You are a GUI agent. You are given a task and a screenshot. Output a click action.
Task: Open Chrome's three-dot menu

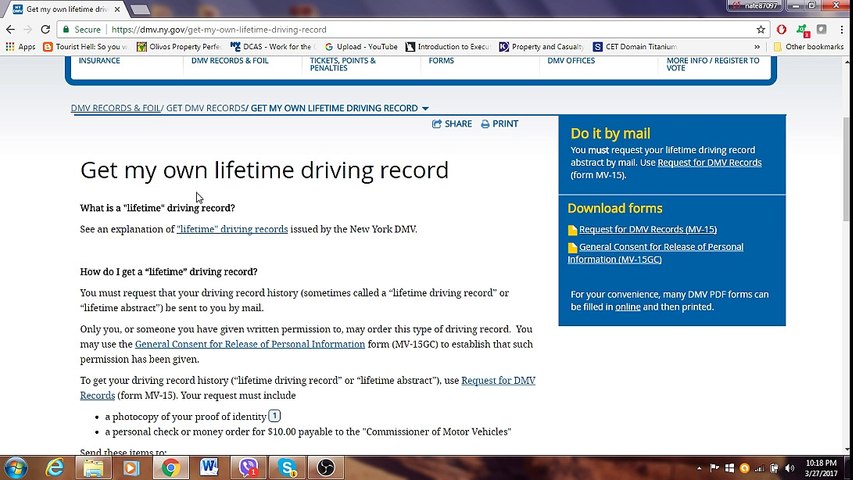[842, 29]
